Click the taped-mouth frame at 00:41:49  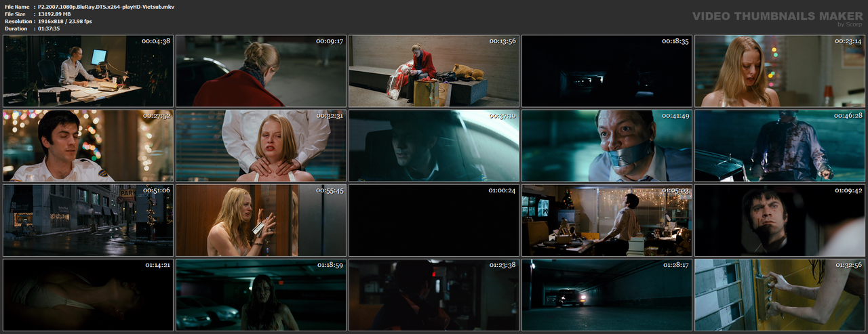(x=607, y=146)
